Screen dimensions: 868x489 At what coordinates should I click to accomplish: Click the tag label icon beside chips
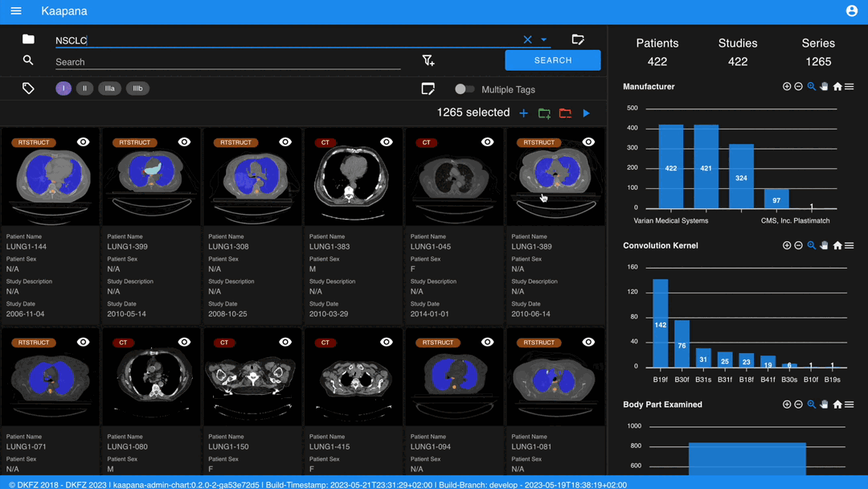pos(28,88)
